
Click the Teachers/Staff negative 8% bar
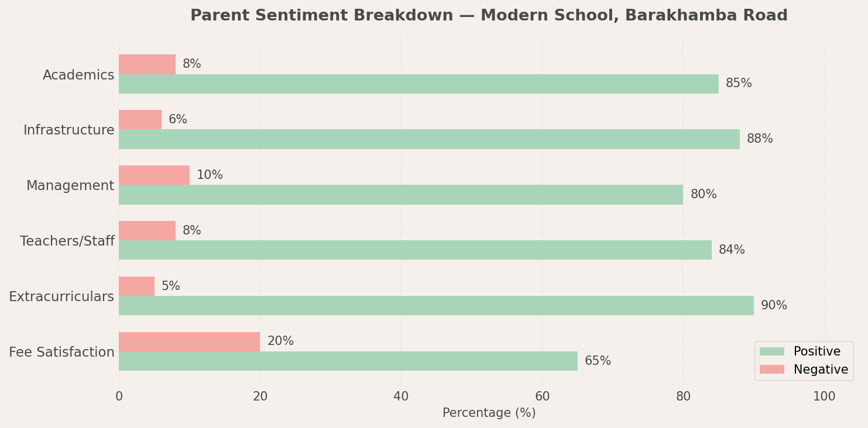(x=147, y=230)
